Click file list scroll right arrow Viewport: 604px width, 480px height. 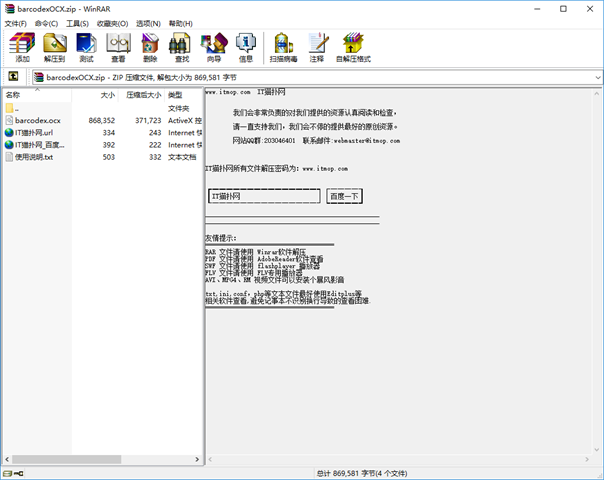point(197,459)
